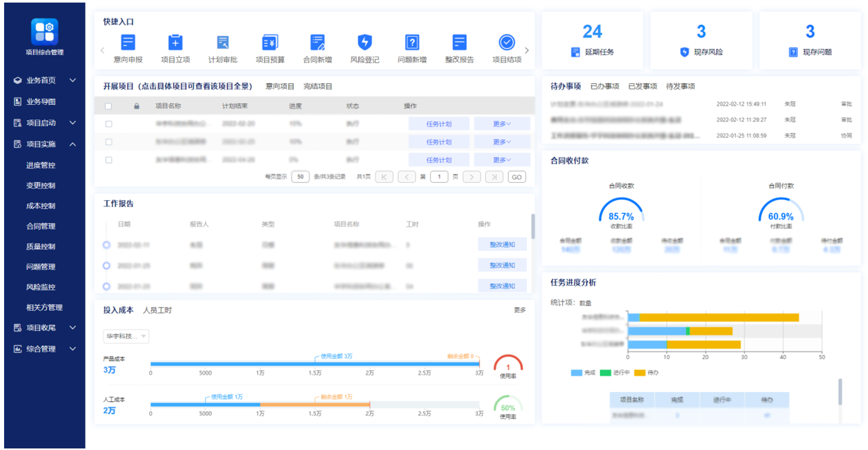Click the 项目立项 quick entry icon
This screenshot has height=450, width=868.
click(175, 42)
